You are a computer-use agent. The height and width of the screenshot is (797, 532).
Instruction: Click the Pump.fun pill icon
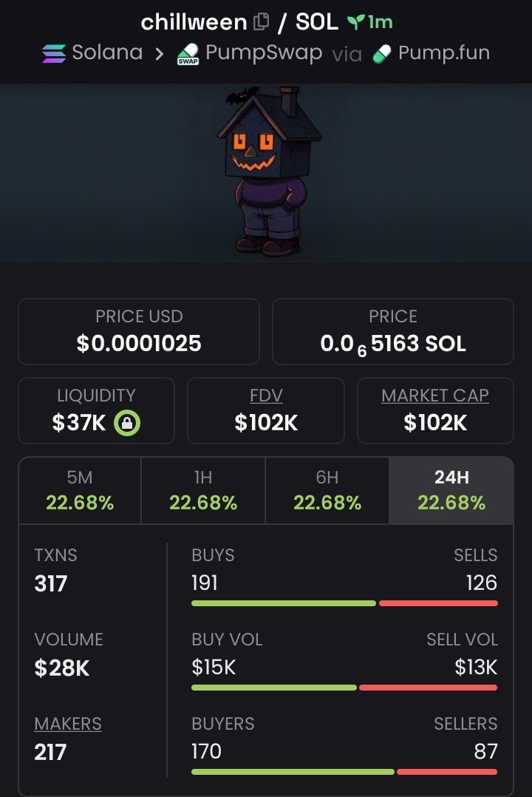tap(381, 54)
